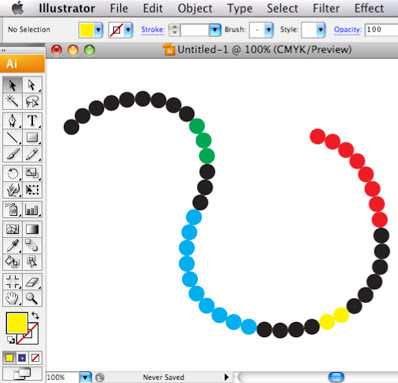The height and width of the screenshot is (383, 398).
Task: Click the Opacity link
Action: [347, 30]
